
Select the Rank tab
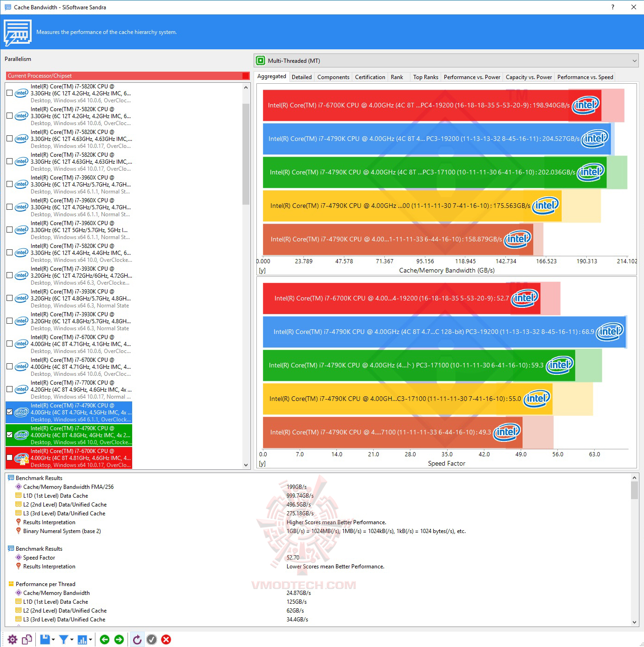click(397, 77)
